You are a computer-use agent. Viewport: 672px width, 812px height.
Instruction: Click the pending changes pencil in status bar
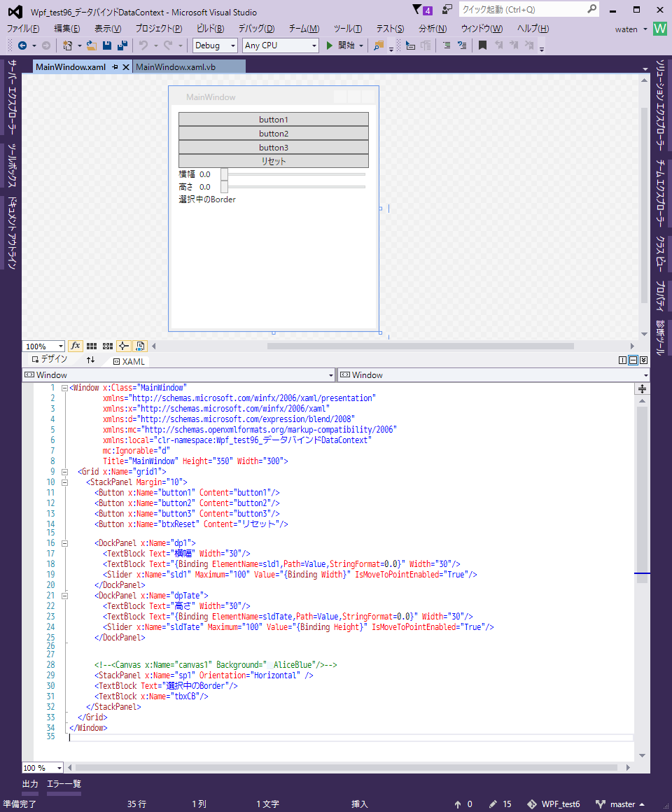point(493,804)
